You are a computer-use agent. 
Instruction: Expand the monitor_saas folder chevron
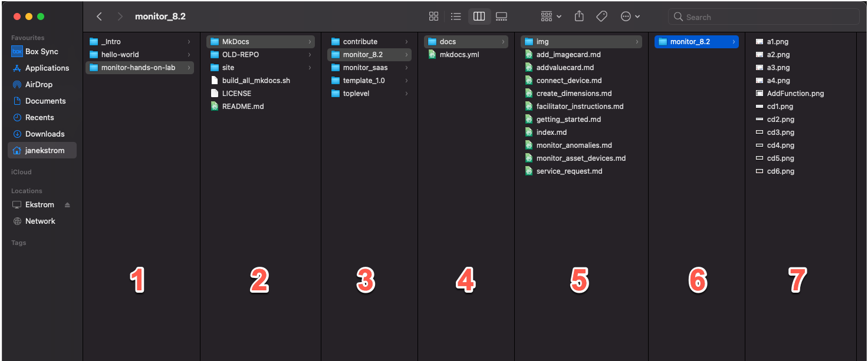(x=407, y=67)
